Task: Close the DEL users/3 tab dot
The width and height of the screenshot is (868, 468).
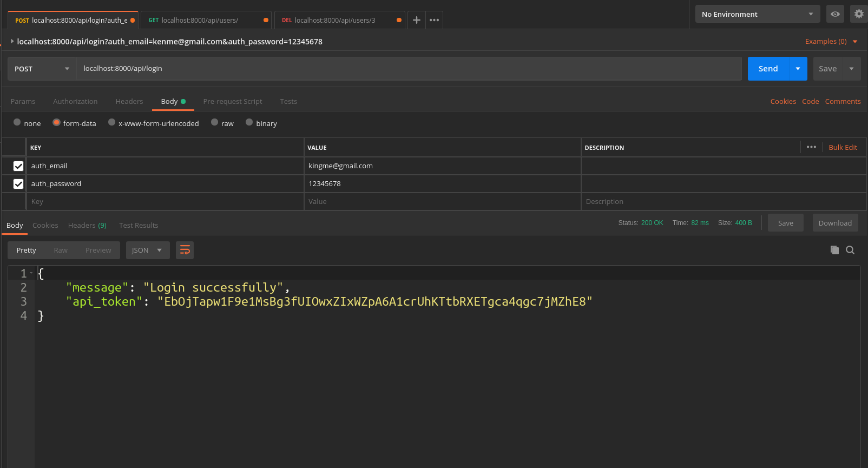Action: [399, 21]
